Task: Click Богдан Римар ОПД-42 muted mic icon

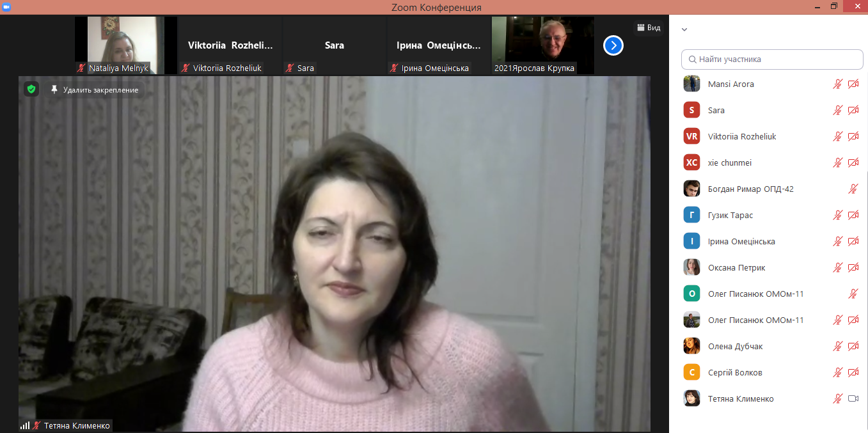Action: [x=853, y=189]
